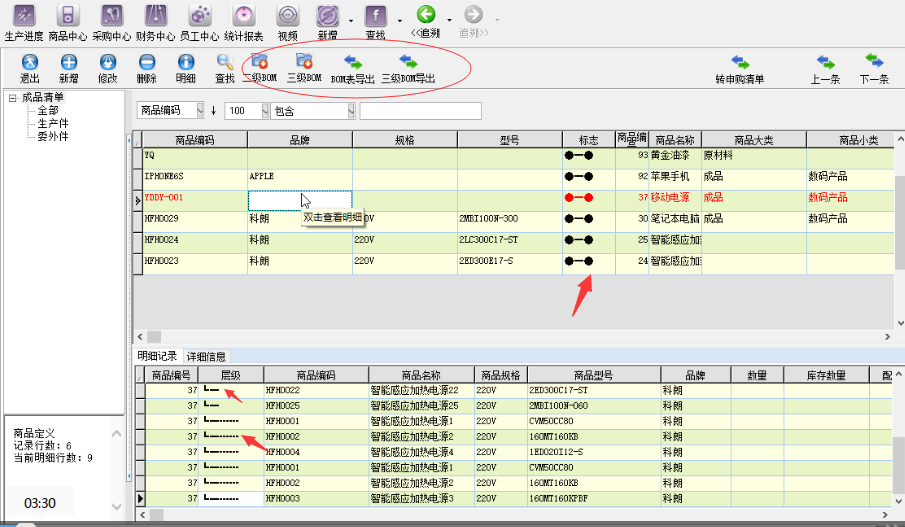Image resolution: width=905 pixels, height=527 pixels.
Task: Click the top toolbar 新增 icon with spiral
Action: [x=328, y=16]
